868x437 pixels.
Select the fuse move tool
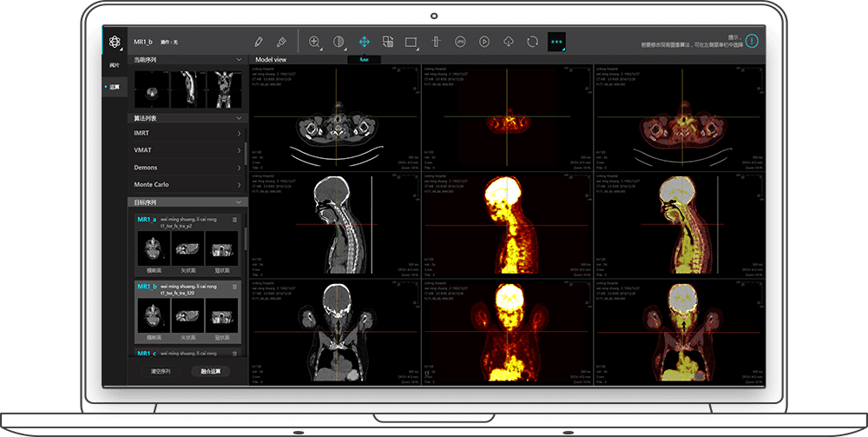click(x=364, y=42)
